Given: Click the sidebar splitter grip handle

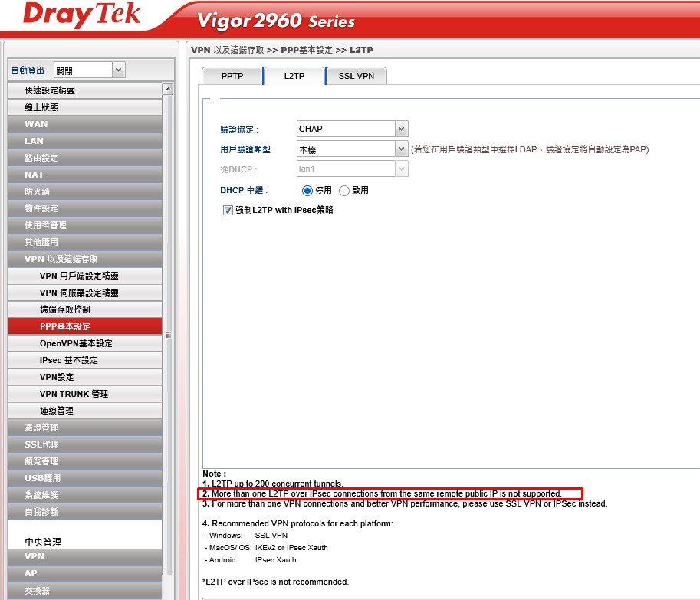Looking at the screenshot, I should 168,335.
